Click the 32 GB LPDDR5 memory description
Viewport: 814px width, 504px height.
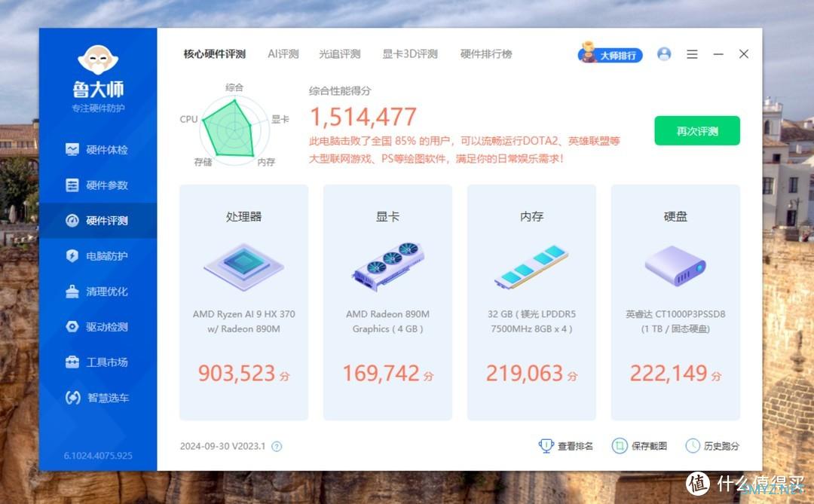(x=531, y=321)
